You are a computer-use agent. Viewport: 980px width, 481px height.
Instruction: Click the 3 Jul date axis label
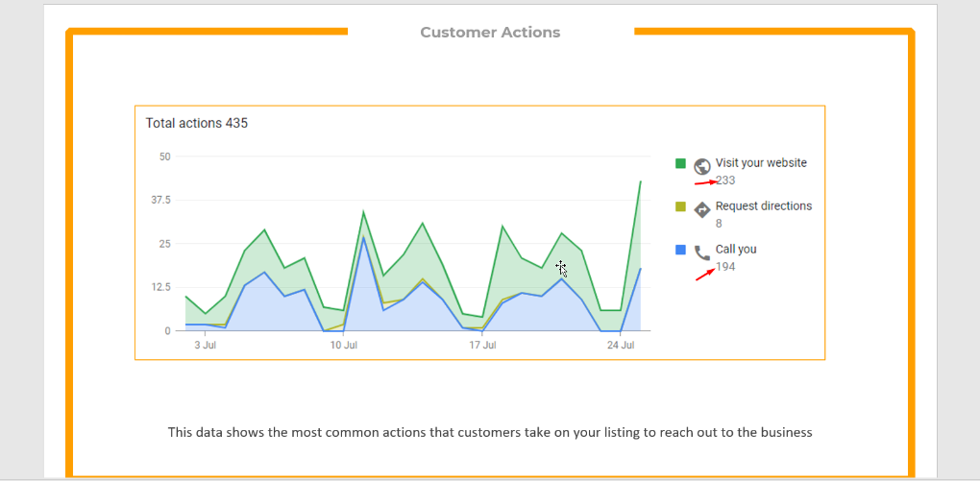pos(205,345)
